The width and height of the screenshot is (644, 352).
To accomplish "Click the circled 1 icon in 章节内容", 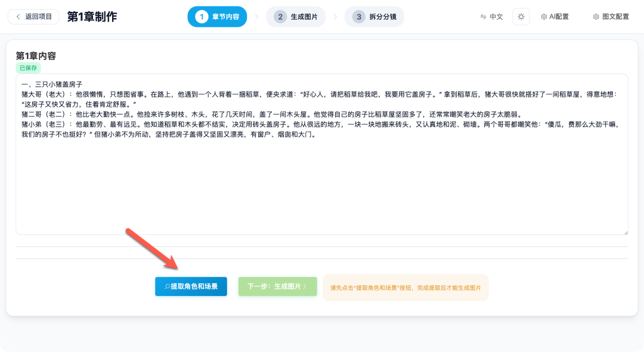I will point(201,17).
